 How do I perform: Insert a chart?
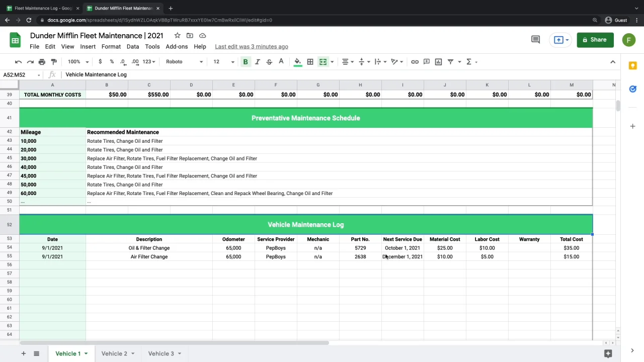[x=439, y=62]
